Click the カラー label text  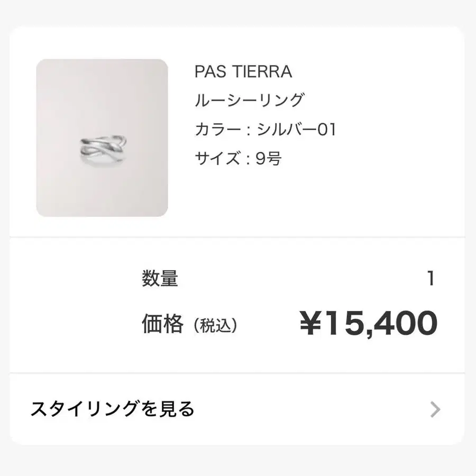pos(218,130)
